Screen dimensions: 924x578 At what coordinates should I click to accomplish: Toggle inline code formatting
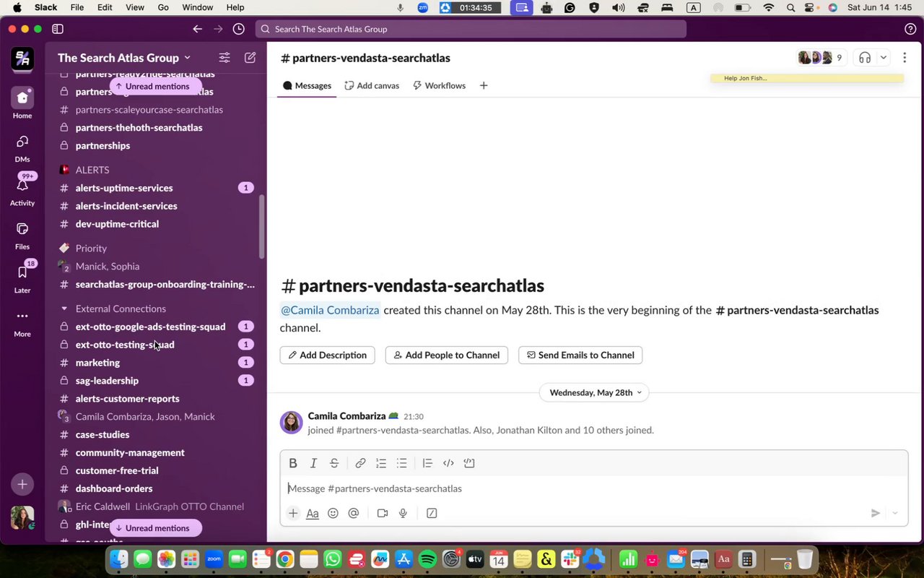pyautogui.click(x=448, y=463)
